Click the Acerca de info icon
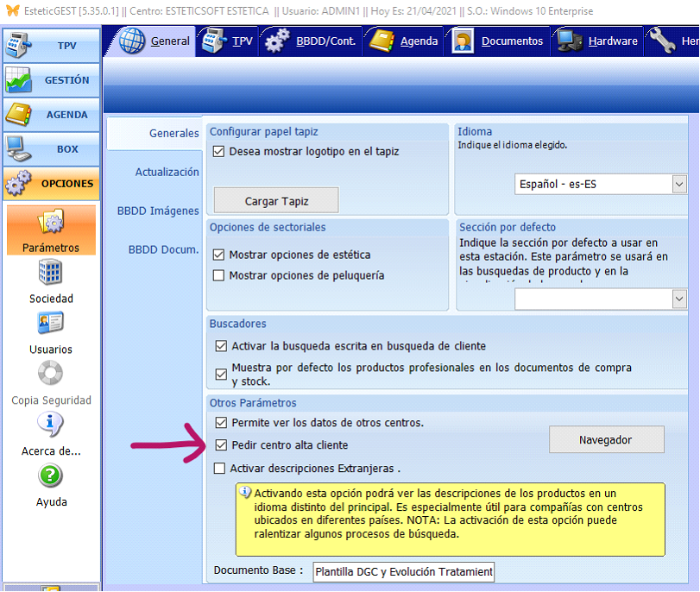The image size is (700, 592). click(x=51, y=425)
